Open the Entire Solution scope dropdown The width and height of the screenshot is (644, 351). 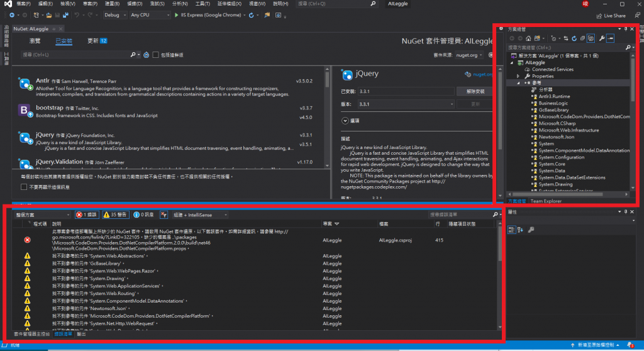point(43,215)
